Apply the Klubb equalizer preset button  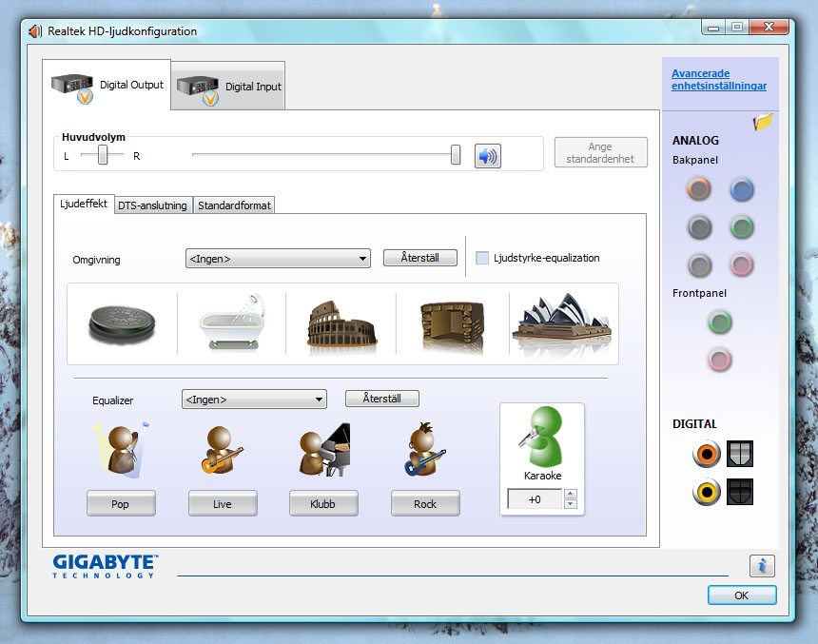pos(323,503)
